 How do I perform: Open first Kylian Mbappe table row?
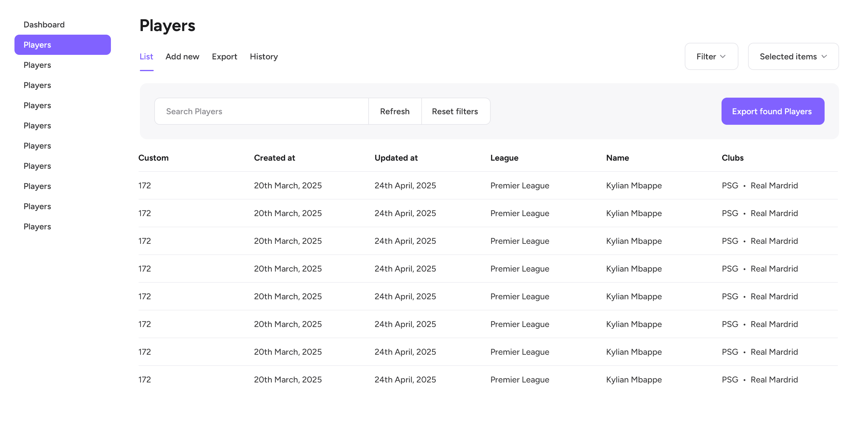(x=634, y=185)
